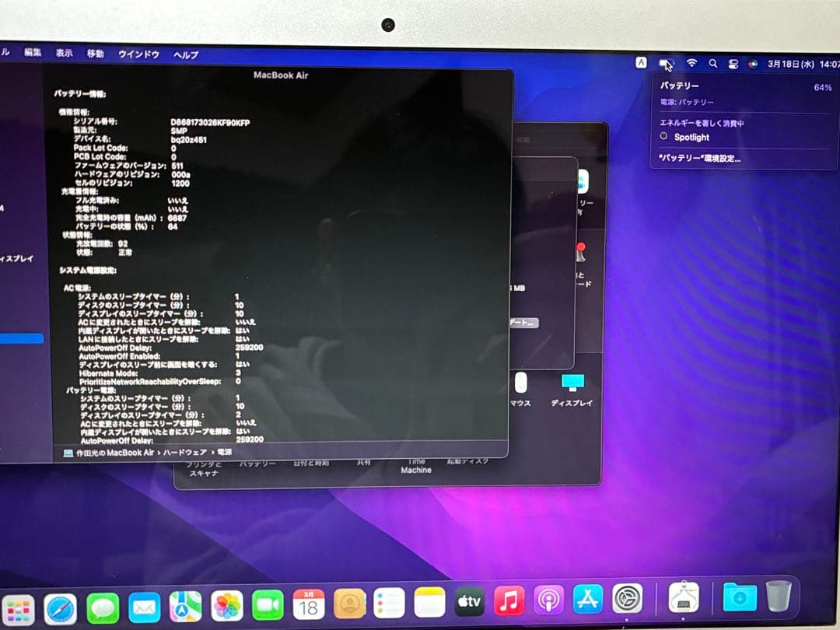
Task: Activate Siri from the menu bar
Action: [x=753, y=65]
